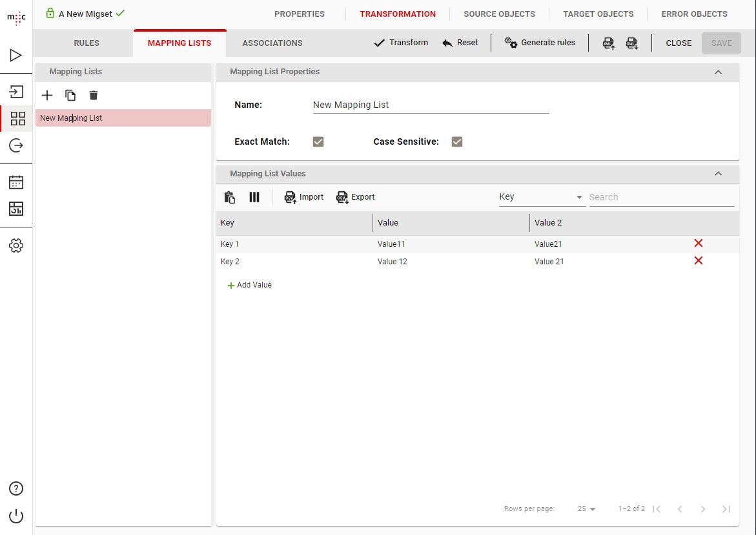
Task: Delete the selected mapping list via trash icon
Action: 94,96
